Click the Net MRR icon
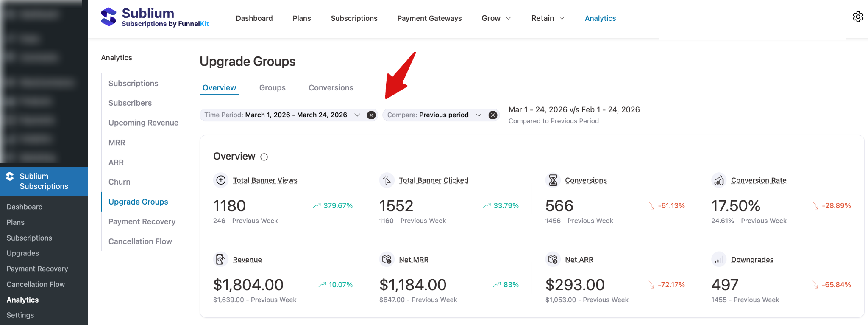 387,259
